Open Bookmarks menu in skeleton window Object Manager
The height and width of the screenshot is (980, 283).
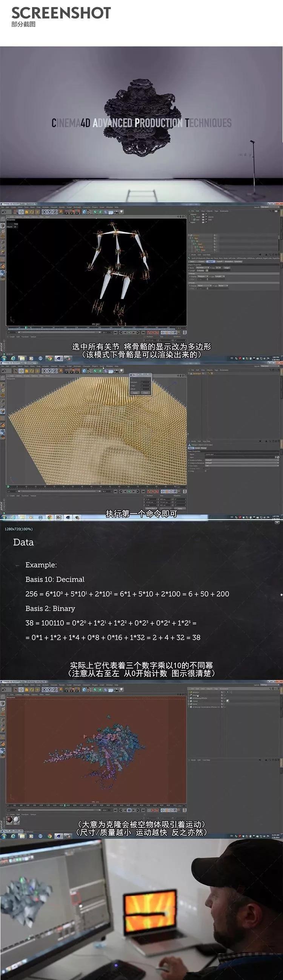click(225, 211)
